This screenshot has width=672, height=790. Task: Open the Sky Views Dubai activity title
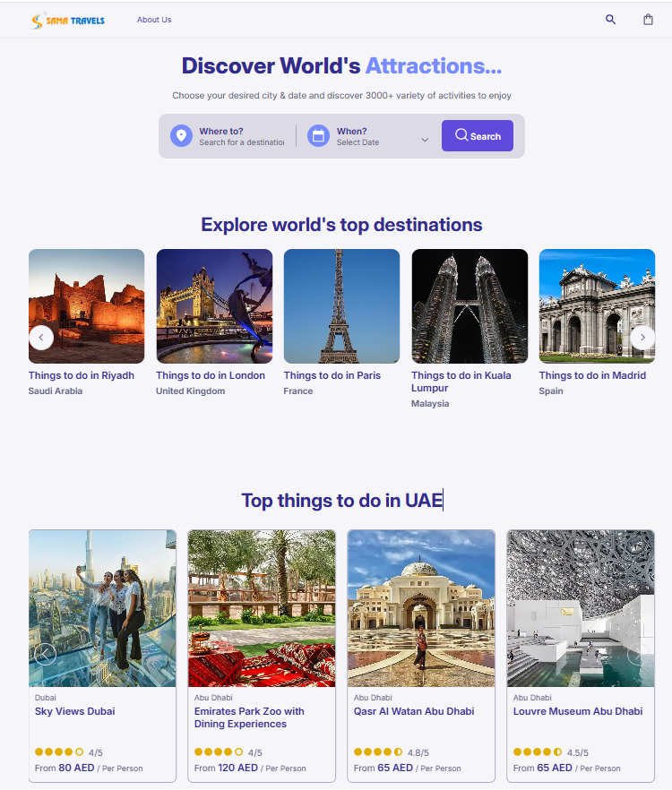(75, 712)
